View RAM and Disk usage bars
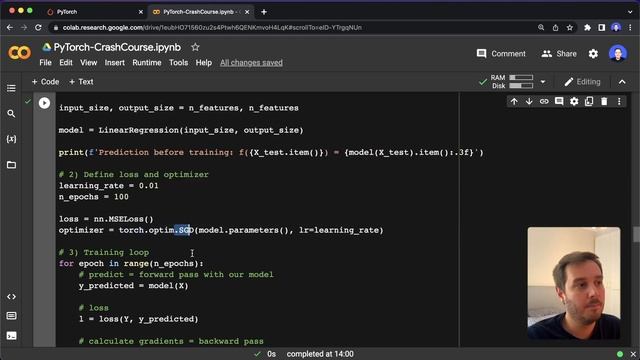This screenshot has height=360, width=640. (x=512, y=82)
